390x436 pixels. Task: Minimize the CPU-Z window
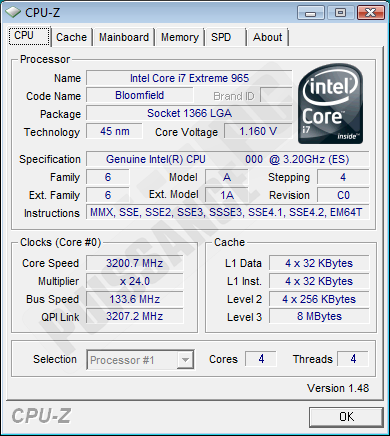point(310,13)
